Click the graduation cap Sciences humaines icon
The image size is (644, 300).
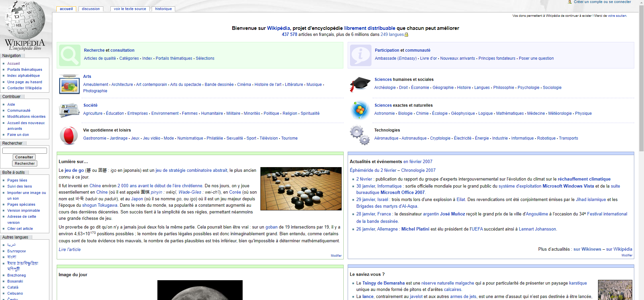point(360,84)
